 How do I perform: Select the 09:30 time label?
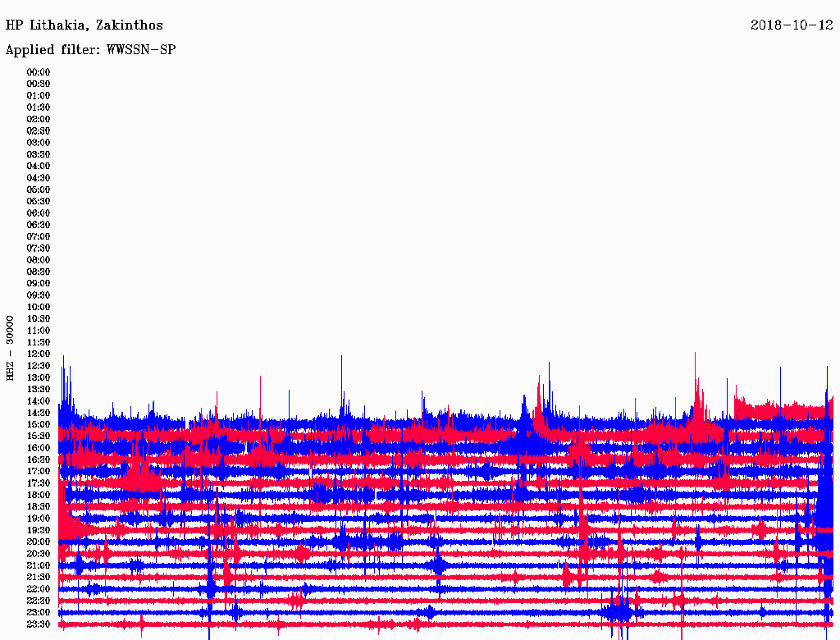click(x=39, y=295)
